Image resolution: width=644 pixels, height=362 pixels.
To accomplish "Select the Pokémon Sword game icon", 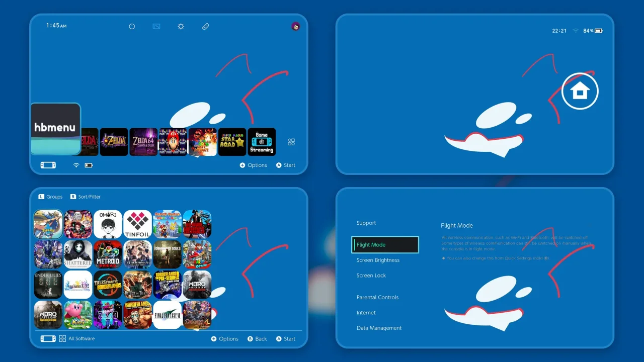I will pos(48,224).
